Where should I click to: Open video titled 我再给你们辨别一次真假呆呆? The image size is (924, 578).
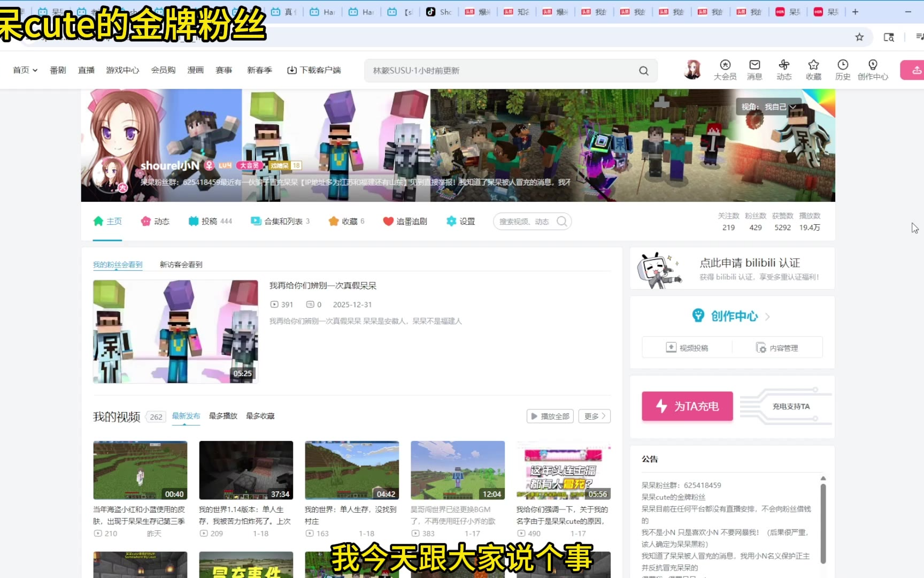click(x=323, y=286)
